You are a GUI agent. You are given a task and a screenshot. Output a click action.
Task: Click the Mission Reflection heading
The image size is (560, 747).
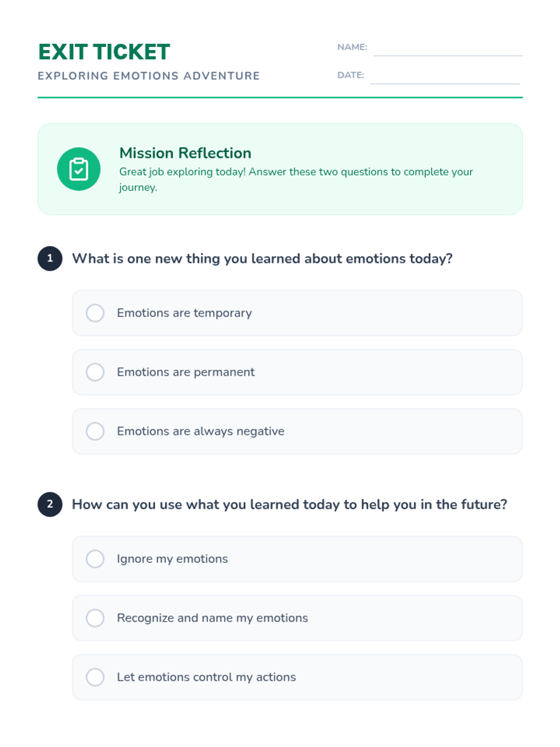pos(185,153)
